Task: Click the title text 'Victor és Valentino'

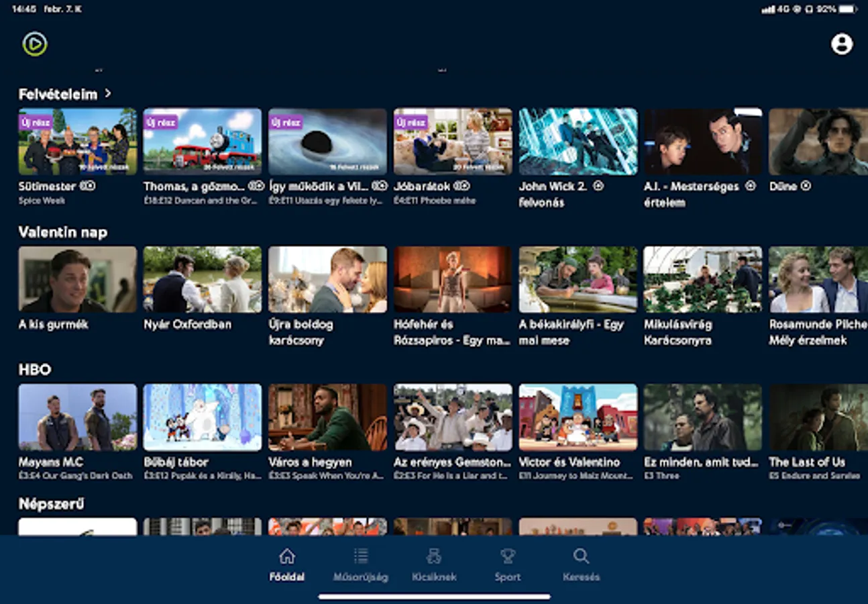Action: point(569,462)
